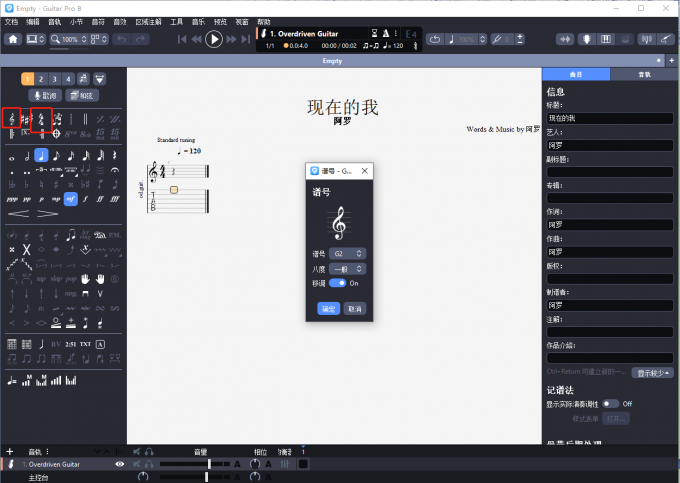Collapse the 显示较少 expander
Image resolution: width=680 pixels, height=483 pixels.
tap(653, 373)
